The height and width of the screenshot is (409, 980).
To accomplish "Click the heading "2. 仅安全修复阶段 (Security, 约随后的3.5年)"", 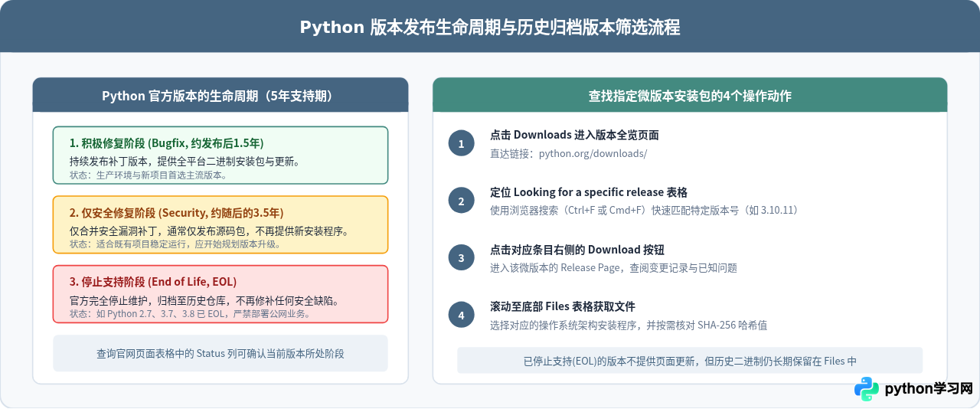I will pos(176,212).
